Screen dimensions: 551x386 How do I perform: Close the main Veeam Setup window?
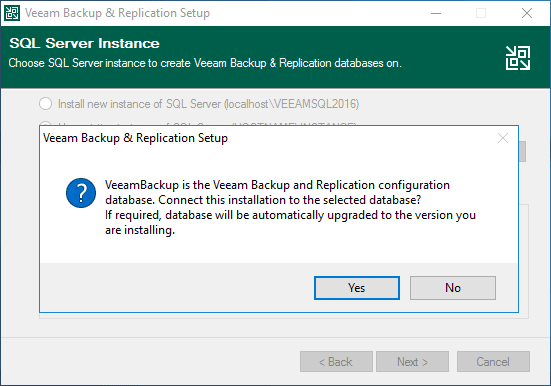pos(527,13)
